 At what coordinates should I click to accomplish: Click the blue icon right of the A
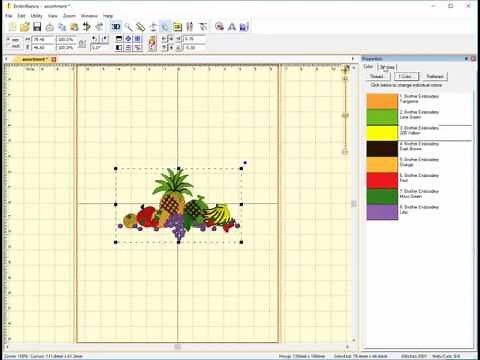[x=244, y=27]
